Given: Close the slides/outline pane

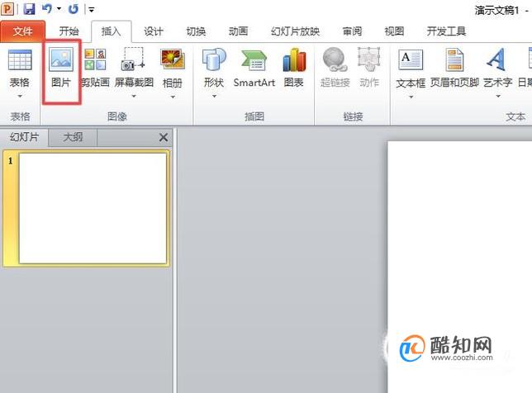Looking at the screenshot, I should coord(164,137).
